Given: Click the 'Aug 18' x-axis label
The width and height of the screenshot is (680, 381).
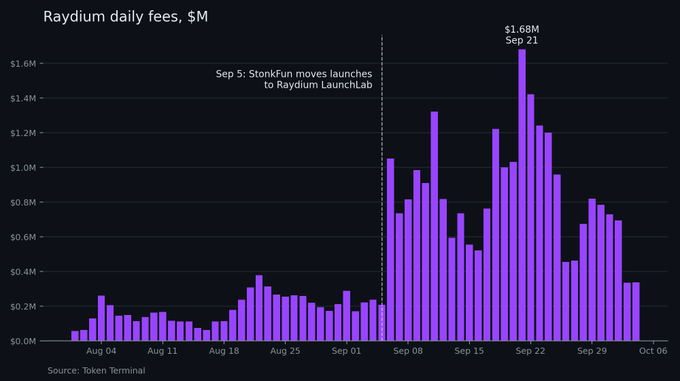Looking at the screenshot, I should click(x=224, y=351).
